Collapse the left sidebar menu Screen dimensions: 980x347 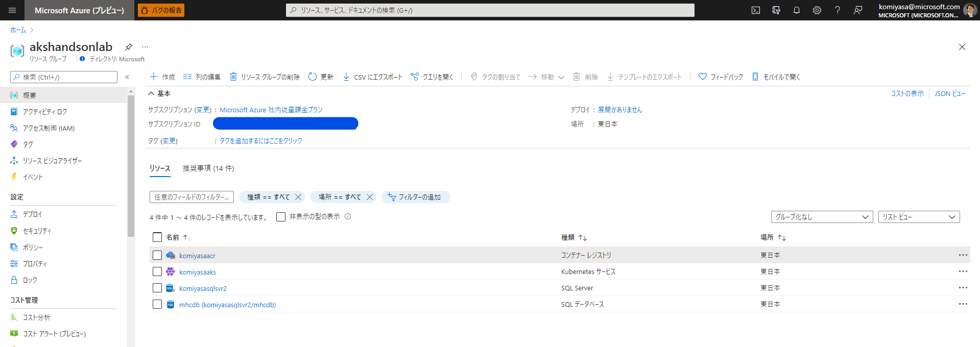[x=127, y=77]
